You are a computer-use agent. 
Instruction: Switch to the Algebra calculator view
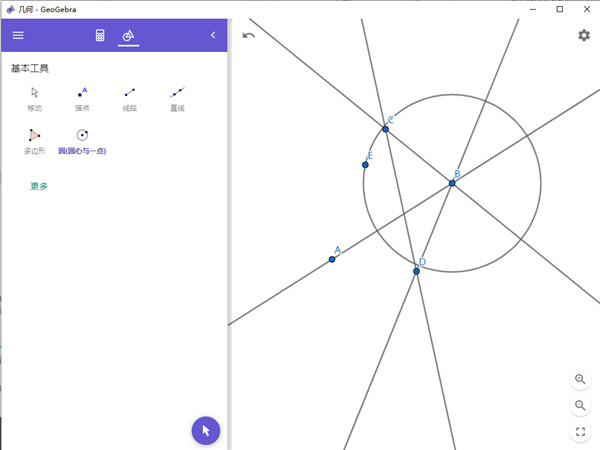coord(100,35)
